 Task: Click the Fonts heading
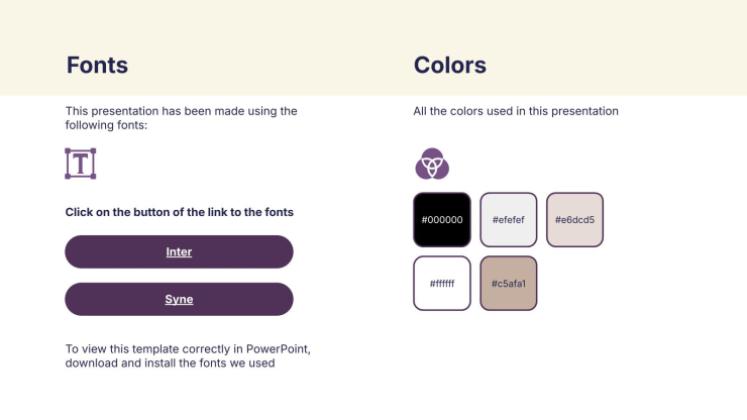coord(97,65)
